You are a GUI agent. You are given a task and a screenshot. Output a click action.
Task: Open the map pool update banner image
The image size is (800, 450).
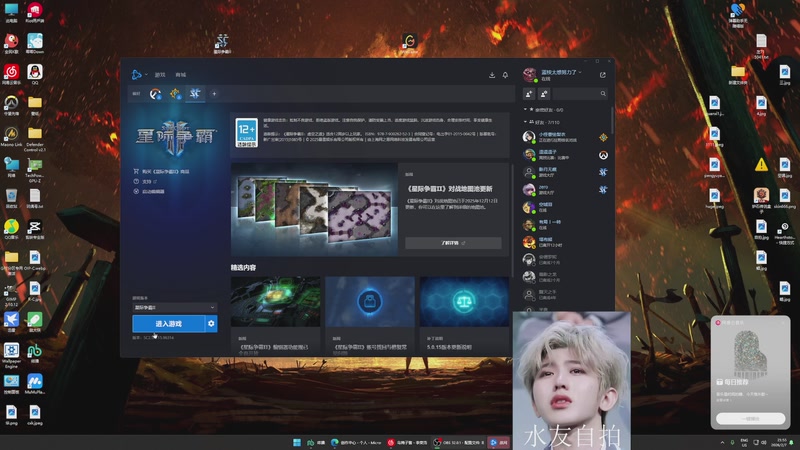point(314,210)
